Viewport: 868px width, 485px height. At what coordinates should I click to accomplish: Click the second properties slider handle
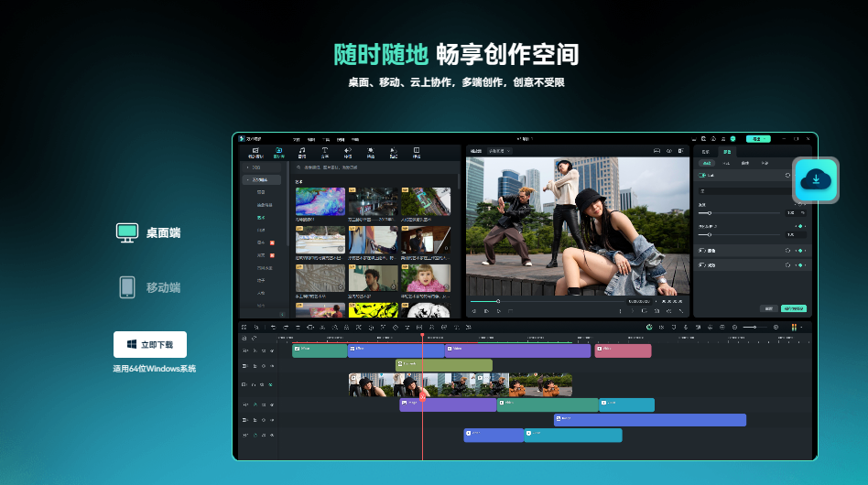click(x=709, y=235)
